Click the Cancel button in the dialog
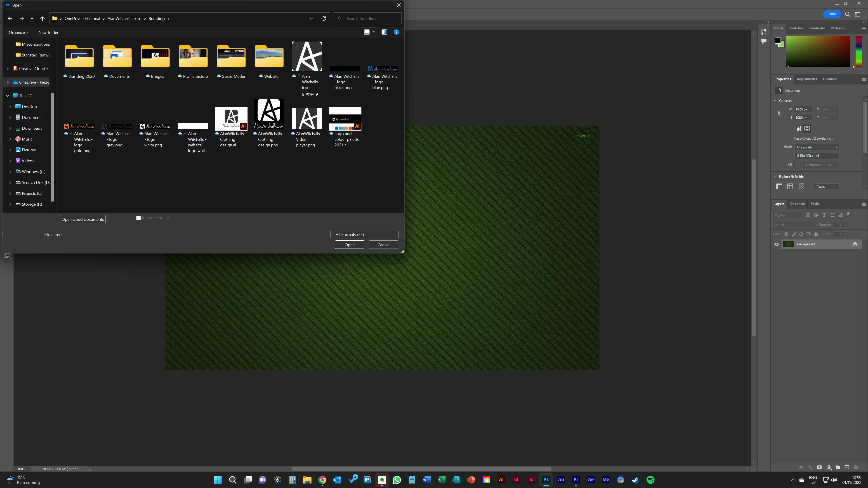The height and width of the screenshot is (488, 868). (x=383, y=245)
